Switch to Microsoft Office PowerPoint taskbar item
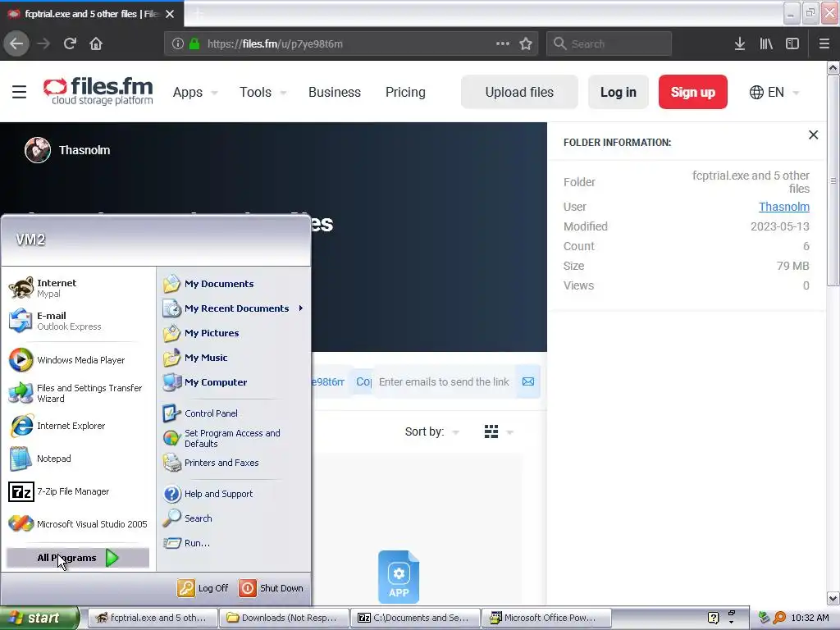 click(546, 618)
